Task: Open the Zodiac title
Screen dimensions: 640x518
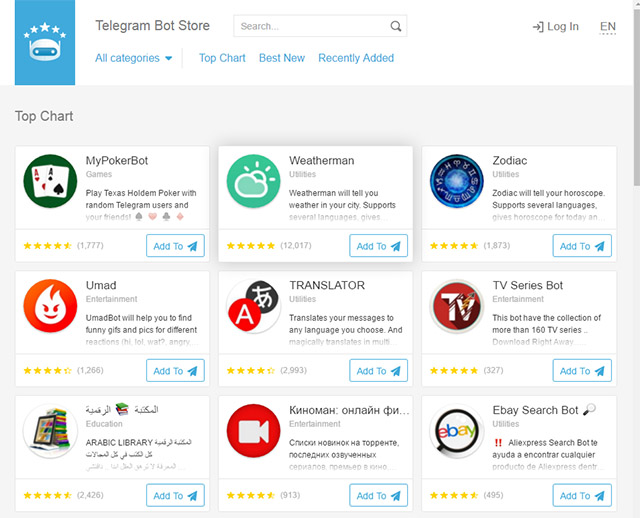Action: tap(509, 160)
